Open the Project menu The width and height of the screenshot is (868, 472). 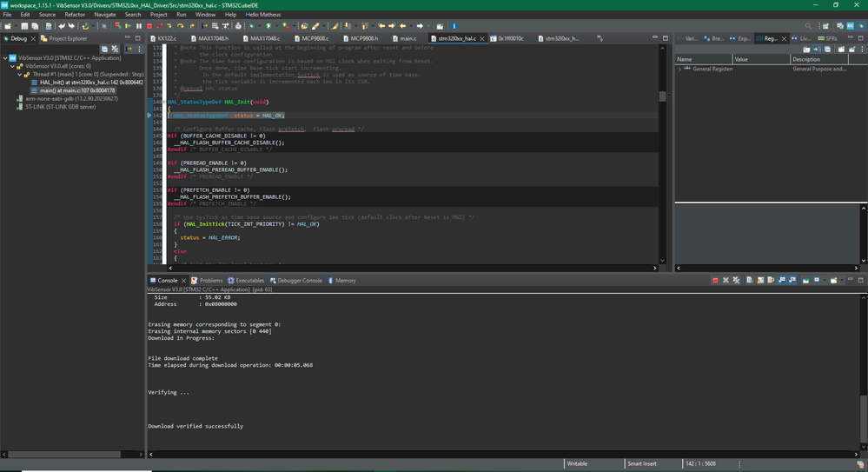click(158, 15)
